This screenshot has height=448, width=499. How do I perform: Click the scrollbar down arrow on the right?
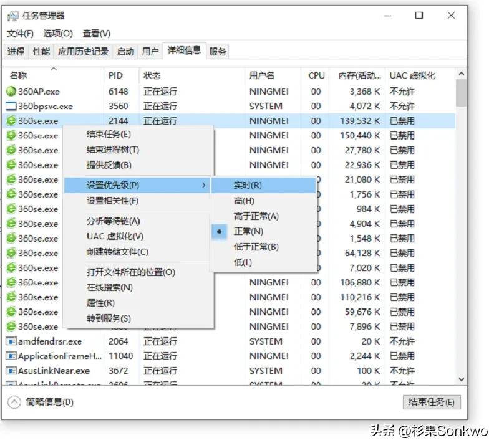(462, 379)
